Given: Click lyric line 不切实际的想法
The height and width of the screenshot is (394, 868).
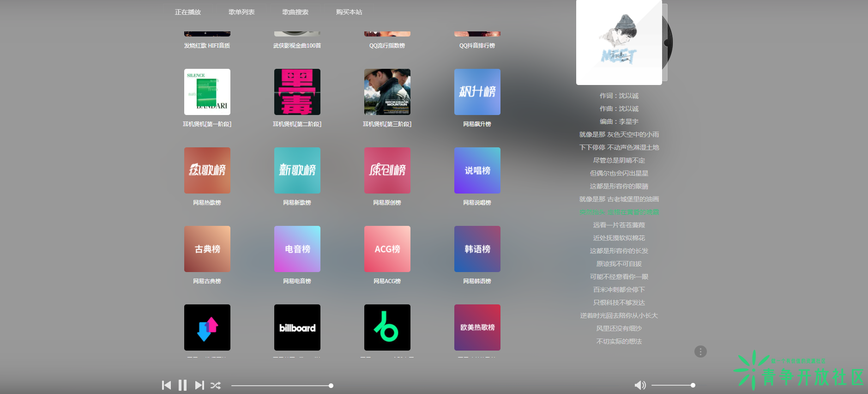Looking at the screenshot, I should coord(619,341).
